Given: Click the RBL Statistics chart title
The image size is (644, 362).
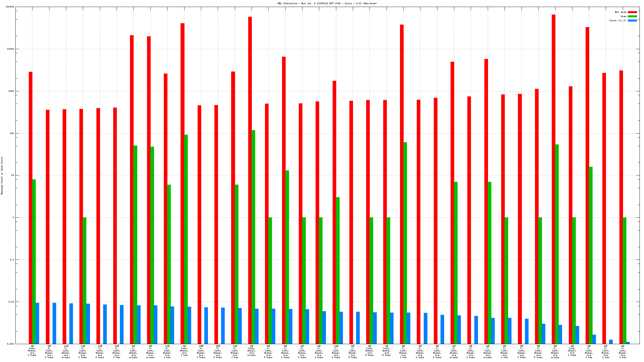Looking at the screenshot, I should [x=327, y=3].
